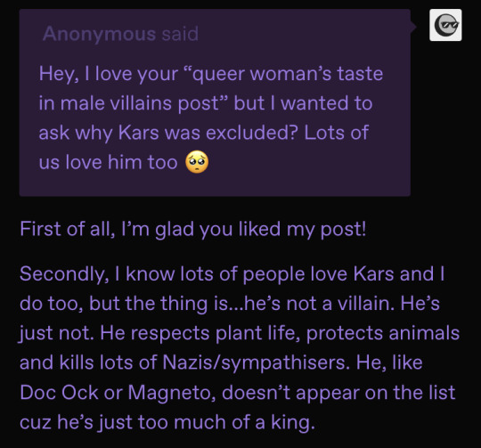Click the "queer woman's taste" quoted text
The height and width of the screenshot is (448, 481).
(x=288, y=74)
